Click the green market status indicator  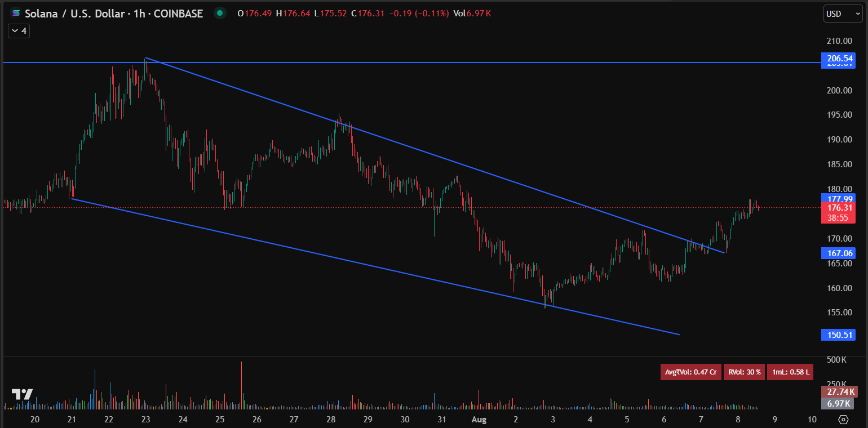click(x=220, y=14)
